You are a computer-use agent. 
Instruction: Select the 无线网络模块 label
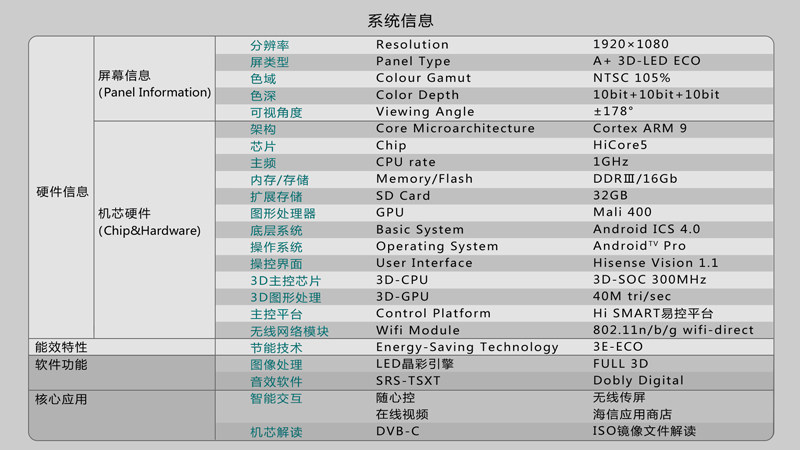coord(289,332)
